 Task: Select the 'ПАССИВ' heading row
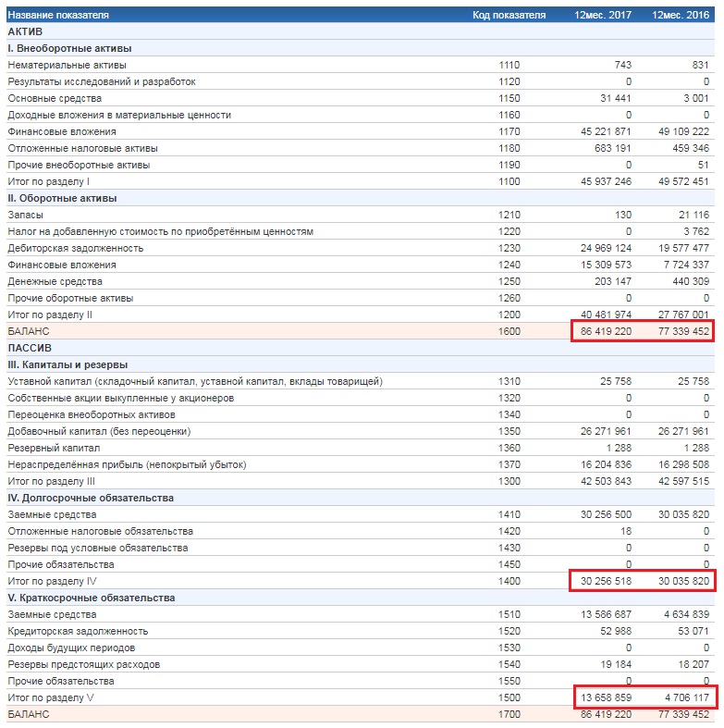click(x=30, y=348)
